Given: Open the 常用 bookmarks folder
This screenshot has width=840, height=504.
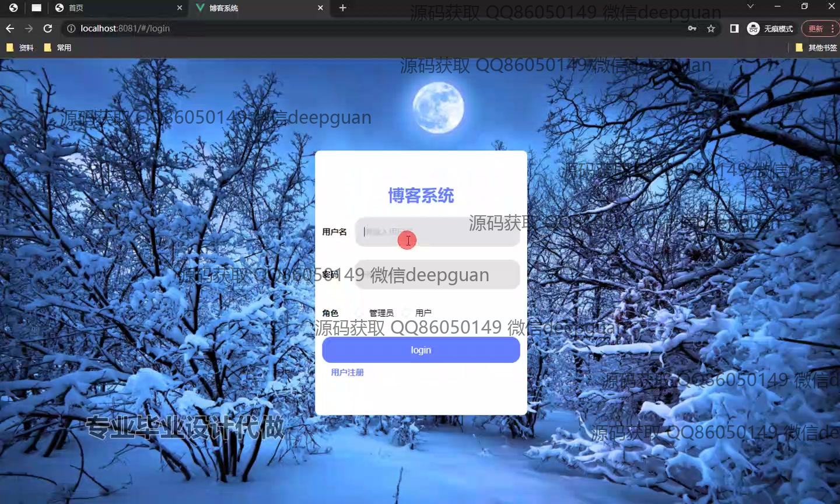Looking at the screenshot, I should tap(58, 48).
